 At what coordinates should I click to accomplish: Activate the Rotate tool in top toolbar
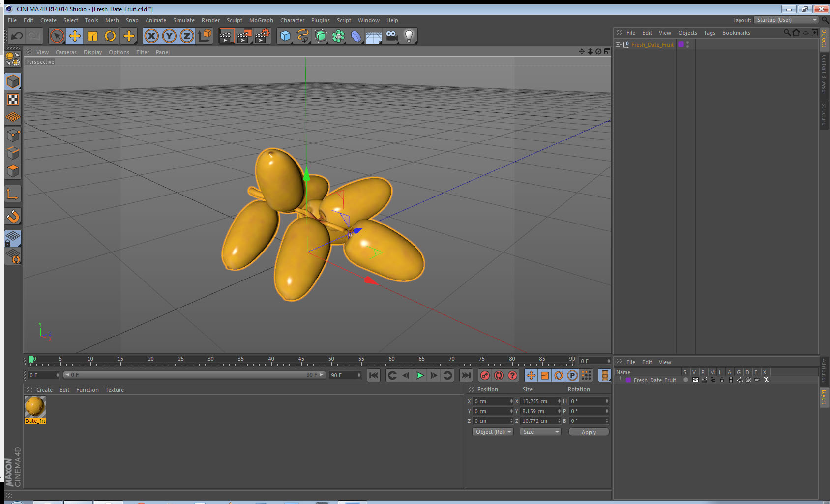(110, 36)
